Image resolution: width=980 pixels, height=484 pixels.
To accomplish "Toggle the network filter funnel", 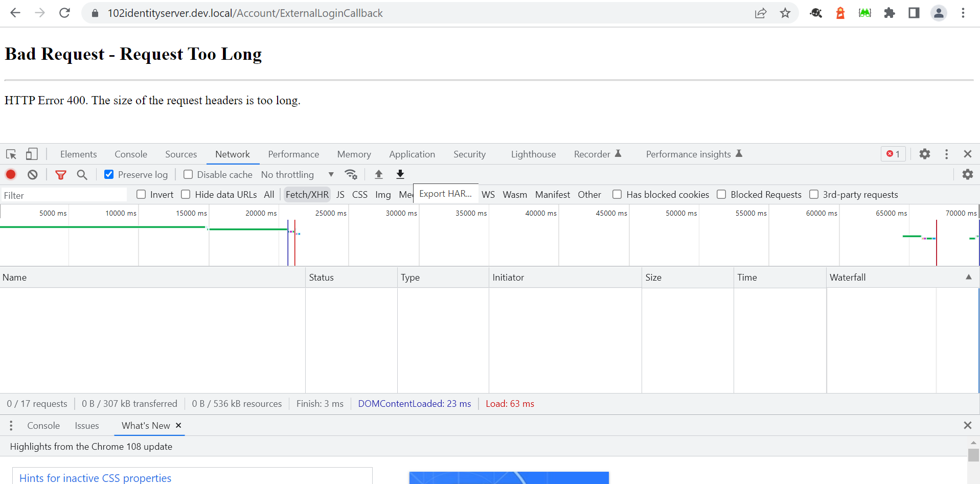I will tap(61, 175).
